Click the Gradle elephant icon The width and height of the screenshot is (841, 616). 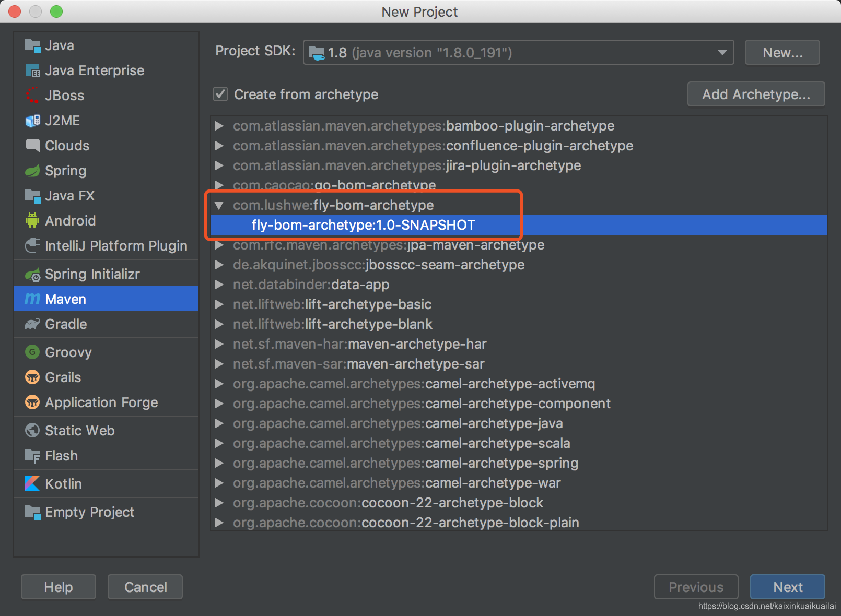tap(32, 324)
